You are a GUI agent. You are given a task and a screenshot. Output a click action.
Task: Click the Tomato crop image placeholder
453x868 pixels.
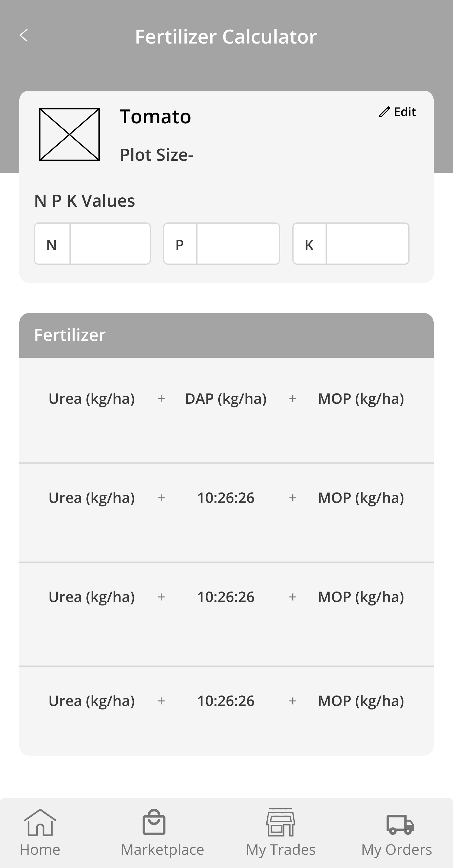tap(69, 134)
